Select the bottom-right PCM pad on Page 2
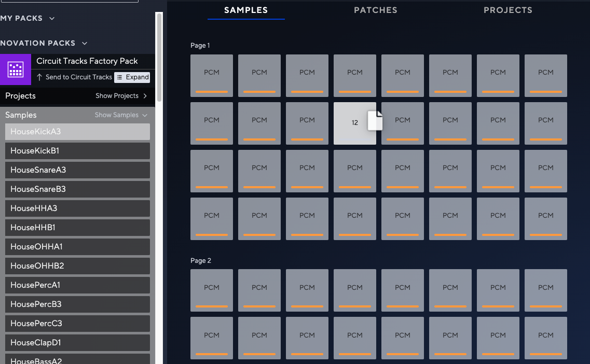 point(545,338)
